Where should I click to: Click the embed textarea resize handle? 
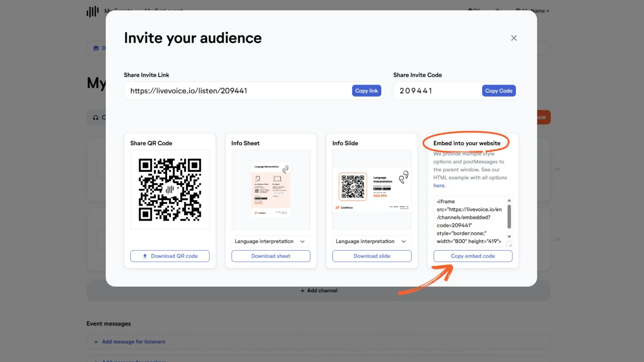click(x=509, y=244)
